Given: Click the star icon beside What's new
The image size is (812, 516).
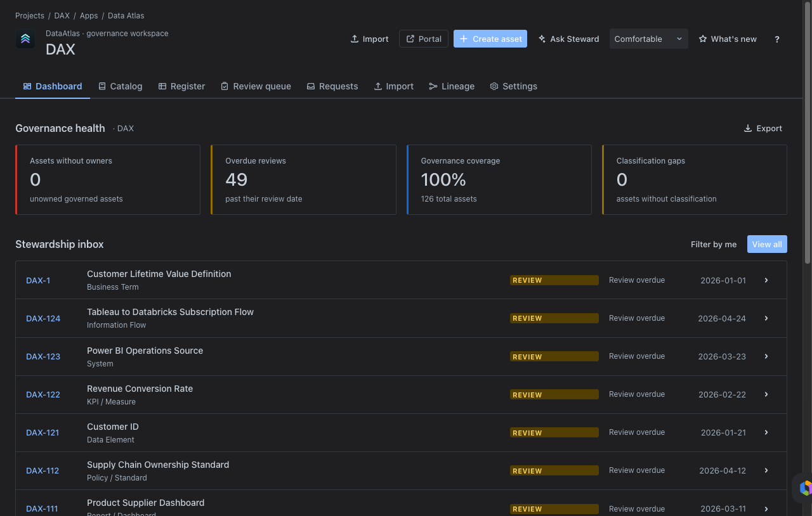Looking at the screenshot, I should [x=703, y=39].
